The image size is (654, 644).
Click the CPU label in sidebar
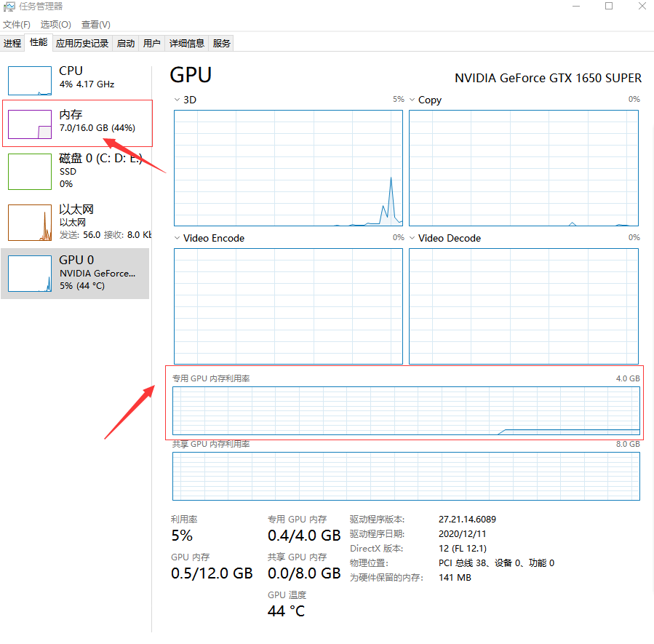71,71
